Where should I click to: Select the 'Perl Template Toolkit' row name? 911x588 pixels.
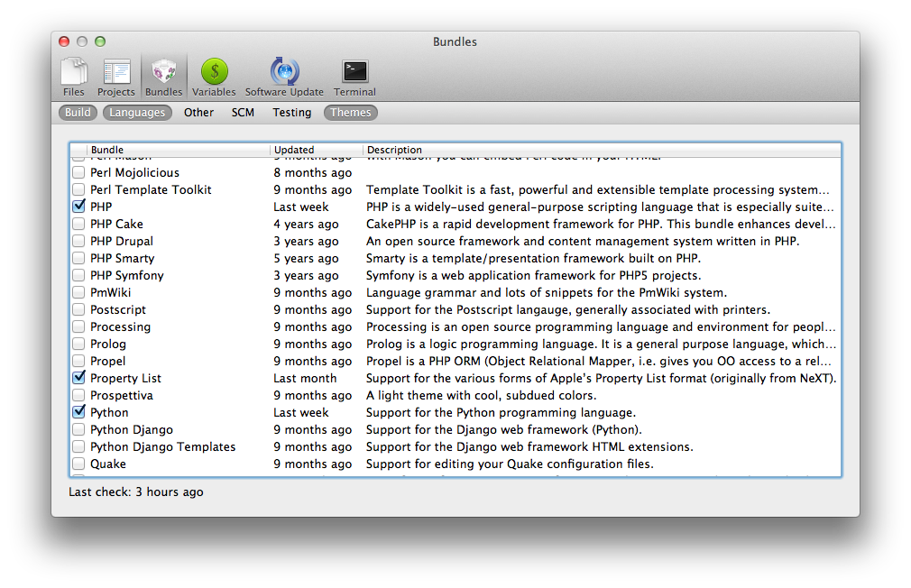pos(151,189)
